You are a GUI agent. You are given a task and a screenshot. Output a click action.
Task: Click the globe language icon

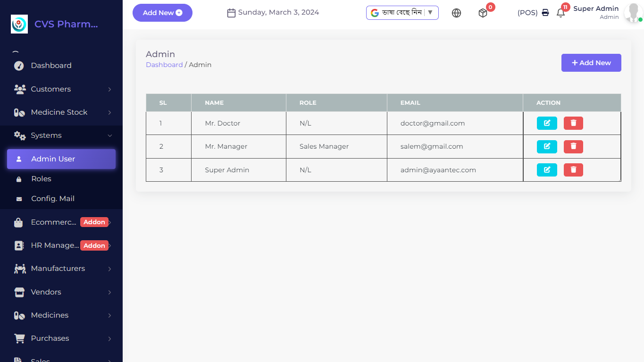point(456,13)
